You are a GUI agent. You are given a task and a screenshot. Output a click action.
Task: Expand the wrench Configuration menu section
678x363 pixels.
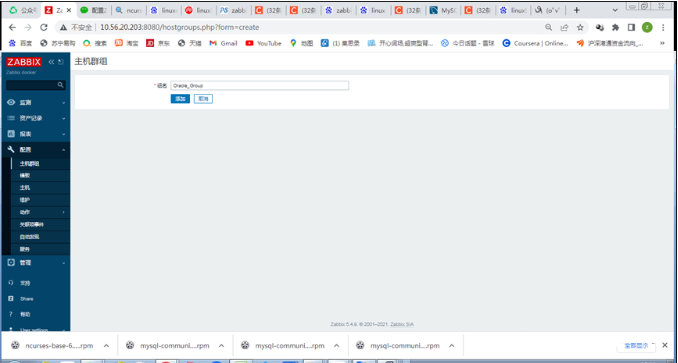[35, 150]
